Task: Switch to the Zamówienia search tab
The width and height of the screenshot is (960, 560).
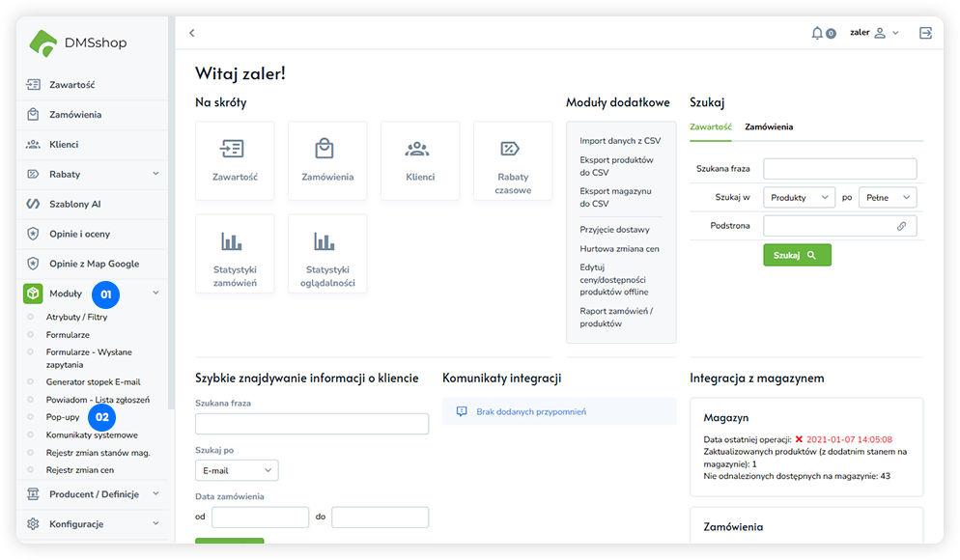Action: [769, 126]
